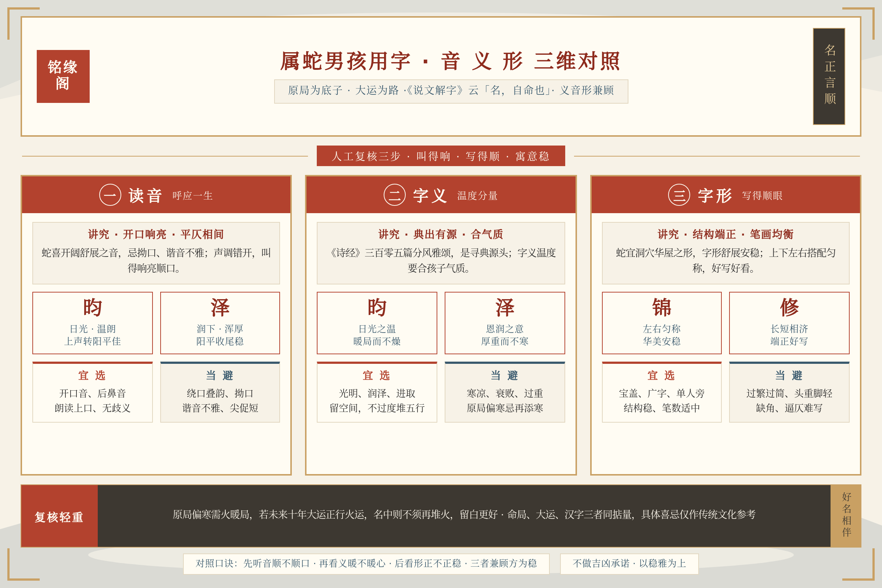882x588 pixels.
Task: Click the circled 二 numeral icon
Action: coord(394,195)
